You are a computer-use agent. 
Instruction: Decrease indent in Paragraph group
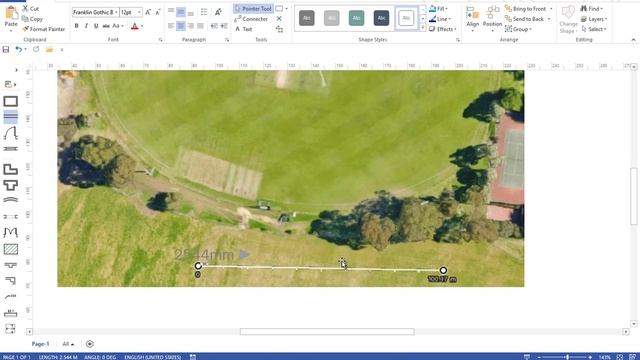click(x=214, y=26)
